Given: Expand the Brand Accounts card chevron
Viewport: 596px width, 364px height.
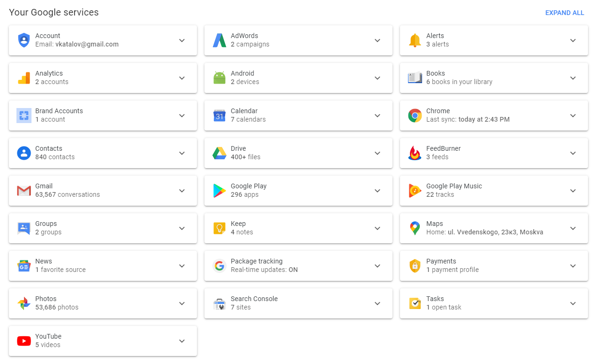Looking at the screenshot, I should tap(182, 116).
